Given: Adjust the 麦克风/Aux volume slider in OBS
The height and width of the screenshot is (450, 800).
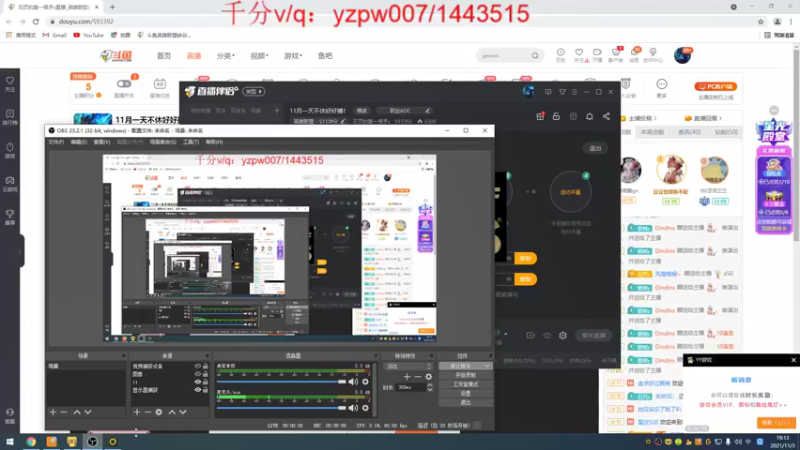Looking at the screenshot, I should click(282, 408).
